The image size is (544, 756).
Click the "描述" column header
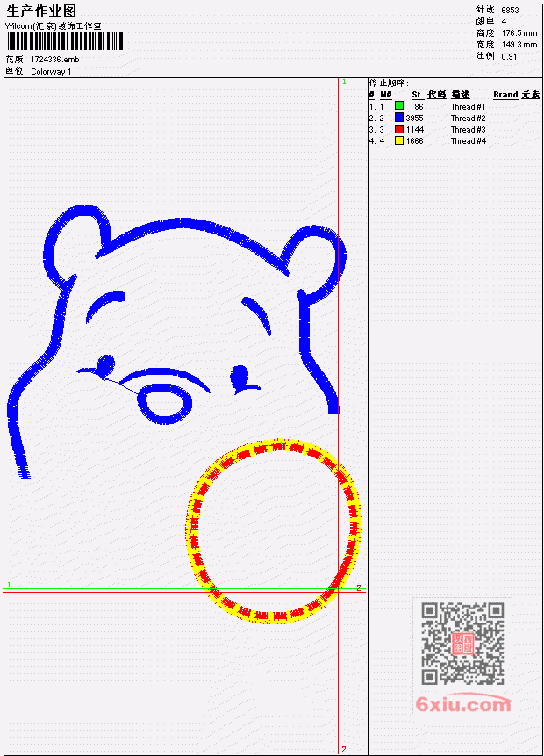[460, 95]
